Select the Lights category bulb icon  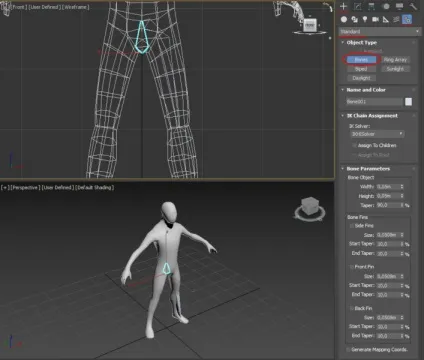point(365,19)
